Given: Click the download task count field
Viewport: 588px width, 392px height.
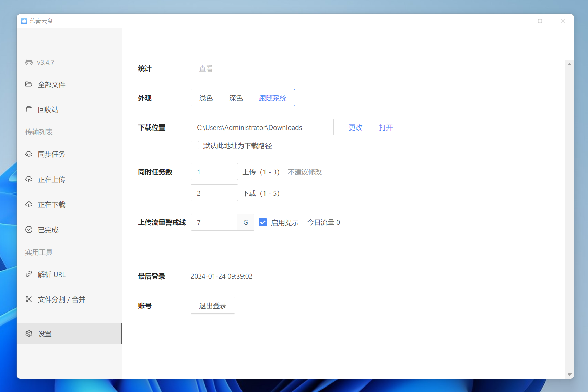Looking at the screenshot, I should coord(214,193).
